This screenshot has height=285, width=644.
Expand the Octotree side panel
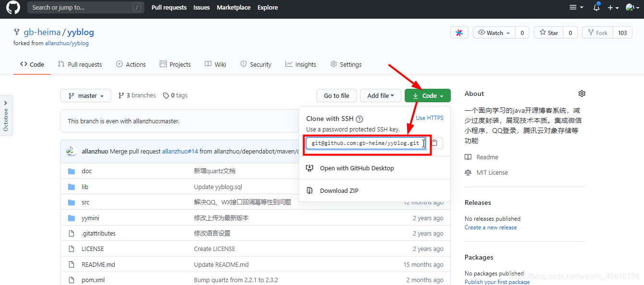click(6, 115)
